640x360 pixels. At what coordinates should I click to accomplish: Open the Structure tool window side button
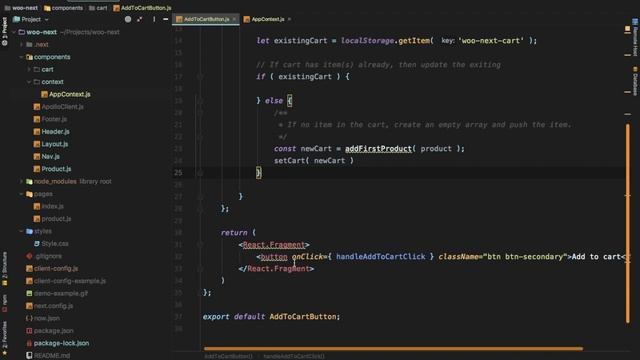[4, 268]
